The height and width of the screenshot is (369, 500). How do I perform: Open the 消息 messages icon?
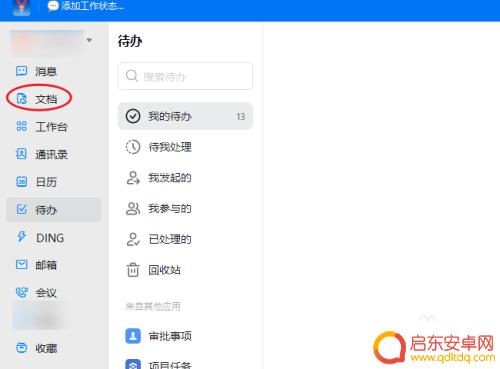(x=22, y=71)
